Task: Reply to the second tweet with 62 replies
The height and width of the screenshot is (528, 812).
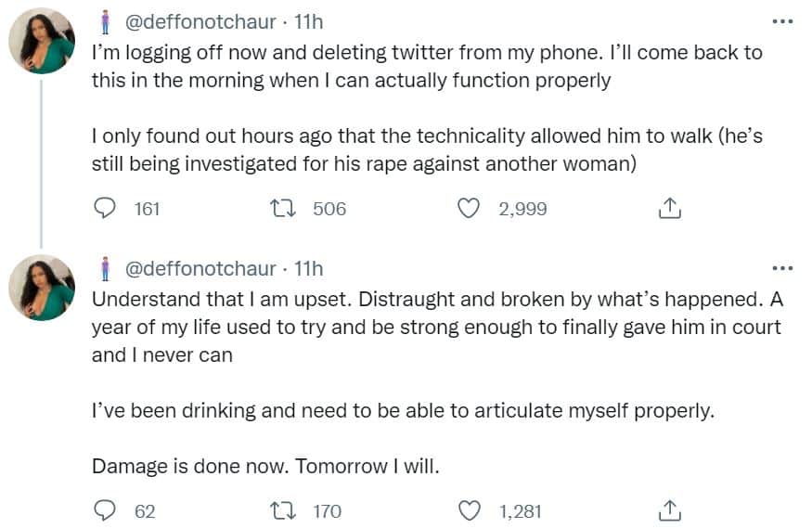Action: click(x=105, y=511)
